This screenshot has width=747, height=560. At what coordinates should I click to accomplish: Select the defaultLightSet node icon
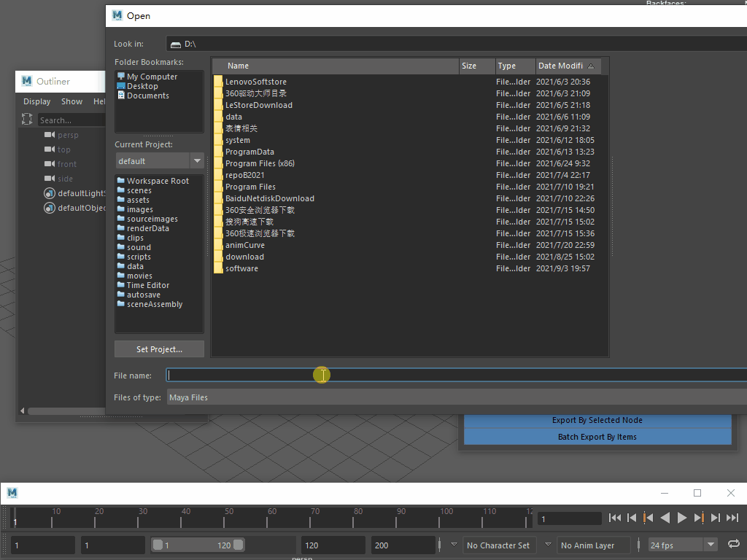tap(50, 193)
